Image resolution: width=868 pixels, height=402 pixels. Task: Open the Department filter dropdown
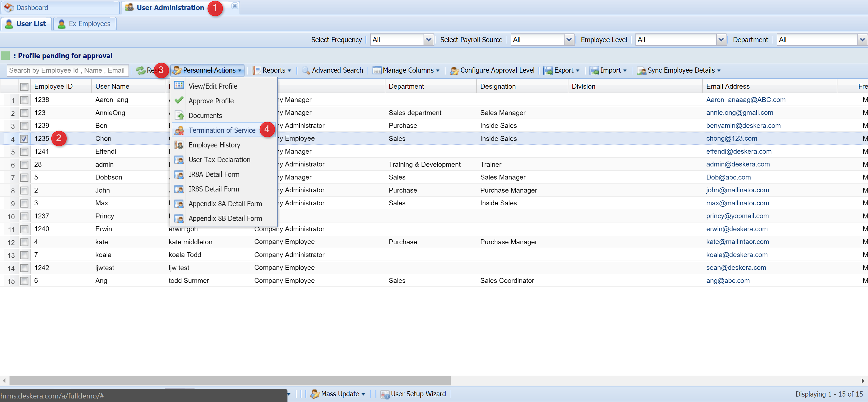[863, 39]
